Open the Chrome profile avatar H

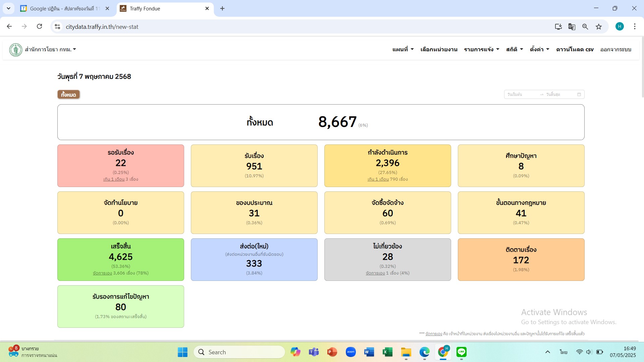pyautogui.click(x=619, y=26)
